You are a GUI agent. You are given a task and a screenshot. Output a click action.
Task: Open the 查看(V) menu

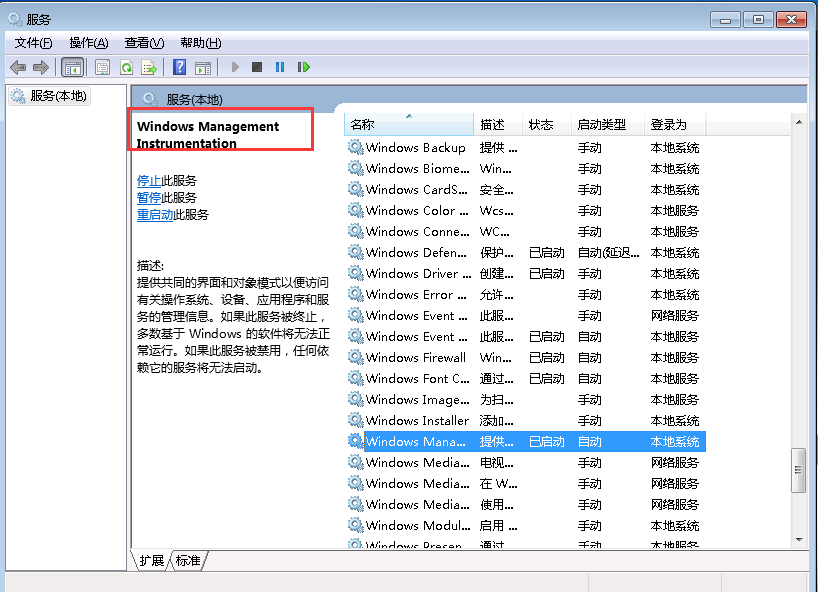tap(143, 43)
